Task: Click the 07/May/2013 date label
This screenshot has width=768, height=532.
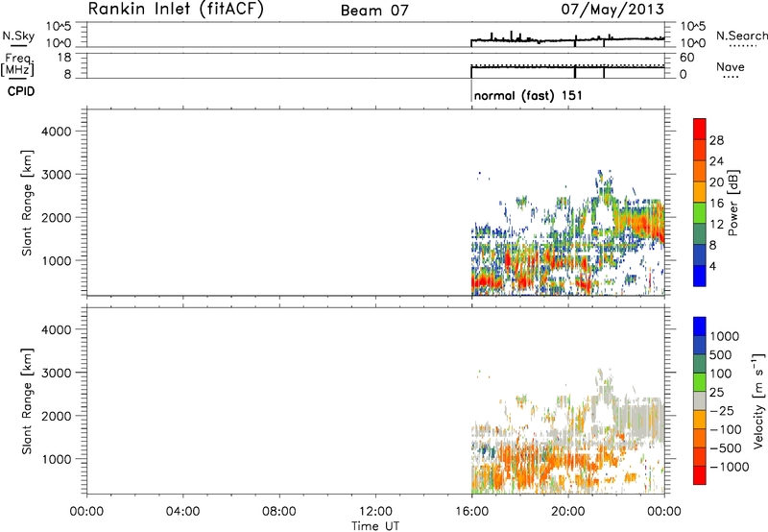Action: pos(612,10)
